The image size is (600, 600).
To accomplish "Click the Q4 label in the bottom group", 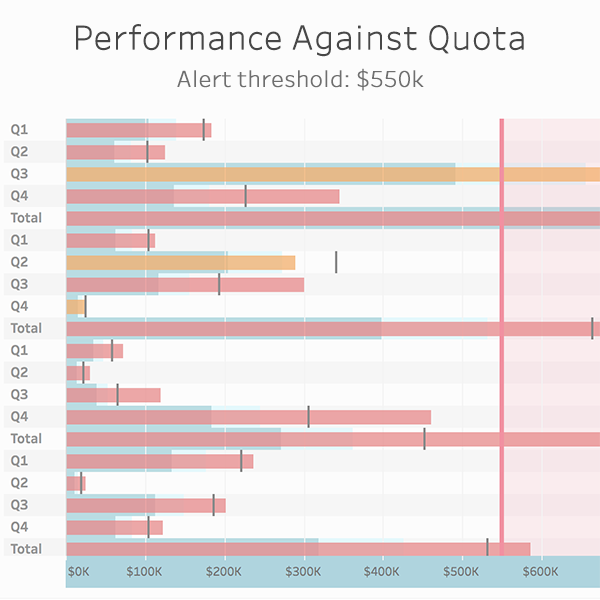I will coord(19,527).
